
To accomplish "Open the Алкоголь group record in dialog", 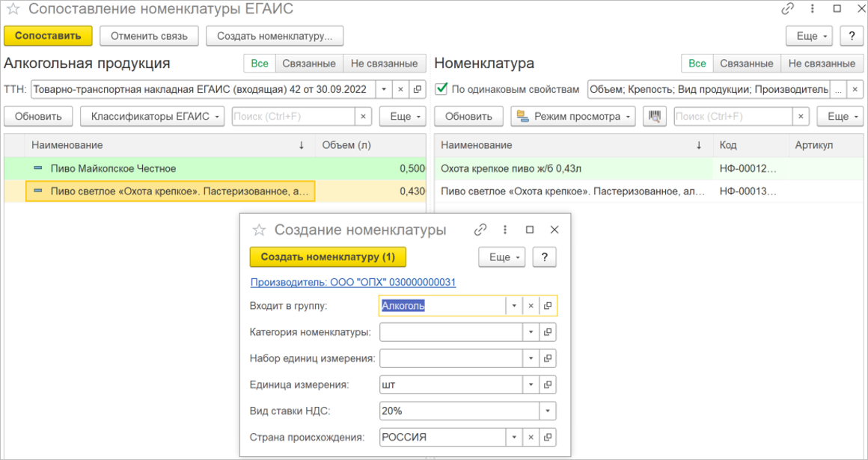I will pos(548,306).
